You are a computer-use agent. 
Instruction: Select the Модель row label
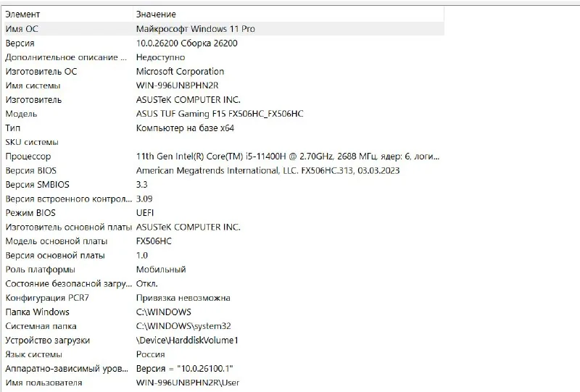[21, 114]
